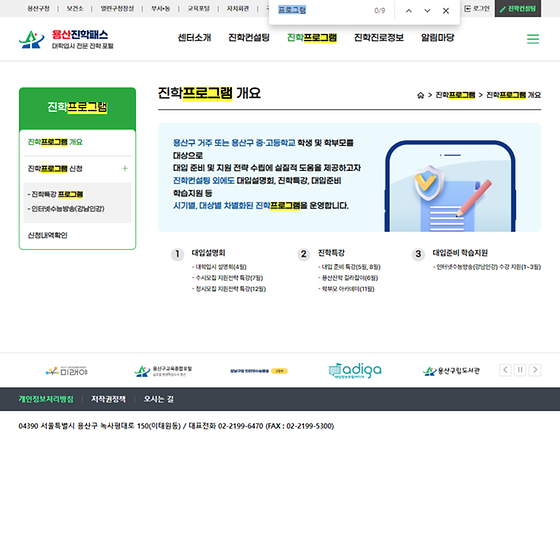Open the 오시는 길 footer link
The image size is (560, 553).
pyautogui.click(x=159, y=399)
